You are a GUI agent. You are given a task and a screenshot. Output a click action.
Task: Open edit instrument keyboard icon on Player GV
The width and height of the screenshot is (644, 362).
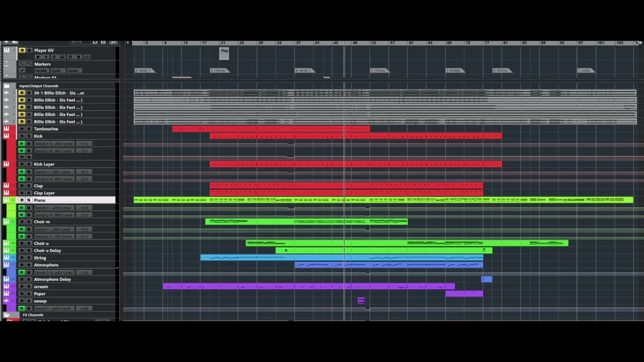tap(62, 57)
